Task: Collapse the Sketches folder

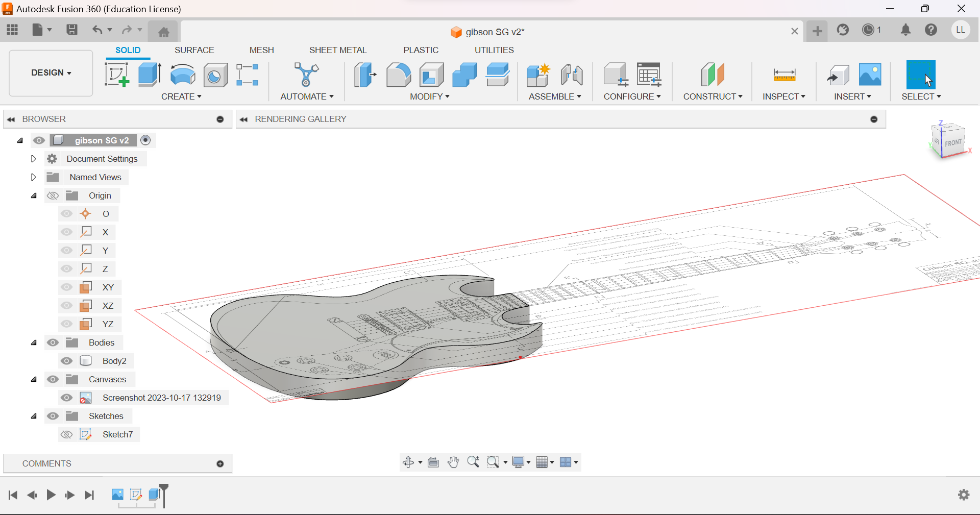Action: [34, 416]
